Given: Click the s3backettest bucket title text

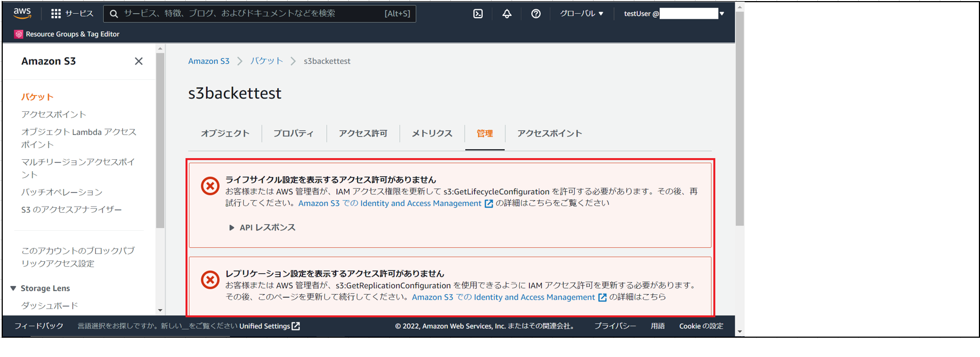Looking at the screenshot, I should click(235, 93).
